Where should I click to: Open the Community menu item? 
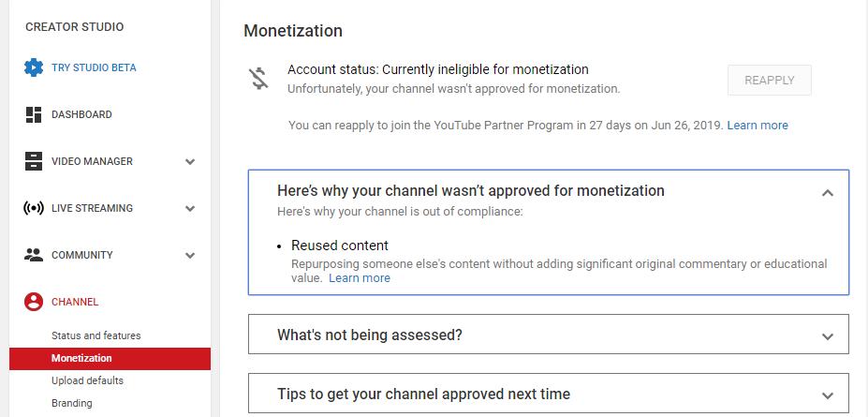[x=81, y=255]
